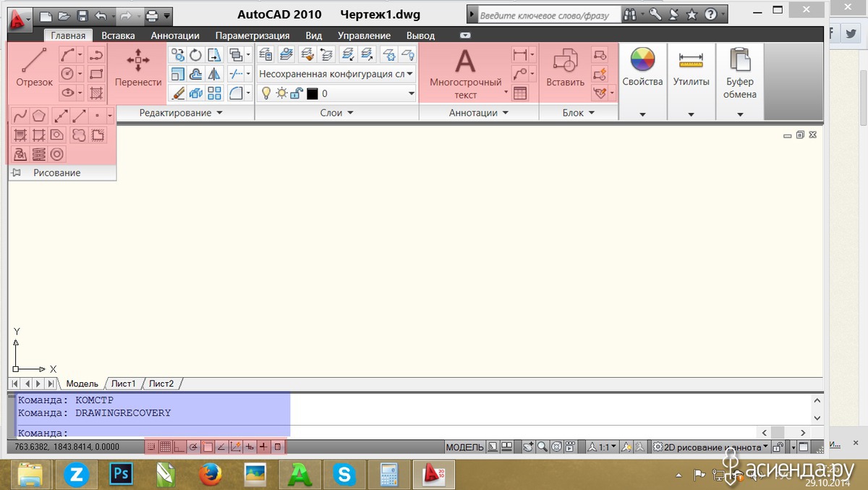Click the magnifier zoom icon in status bar

[542, 447]
